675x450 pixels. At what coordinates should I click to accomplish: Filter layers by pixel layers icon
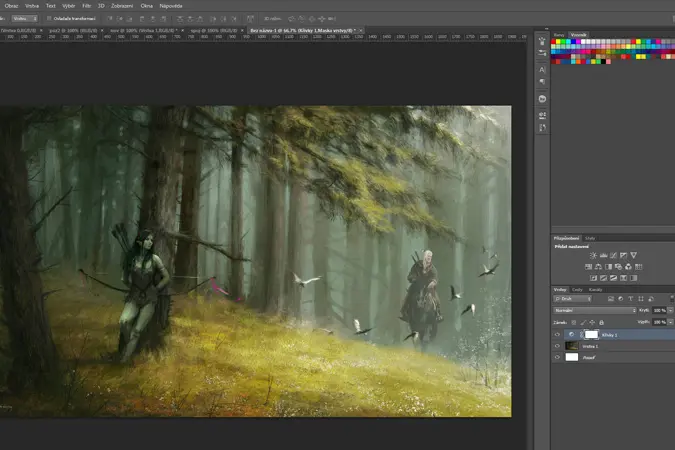pos(610,299)
